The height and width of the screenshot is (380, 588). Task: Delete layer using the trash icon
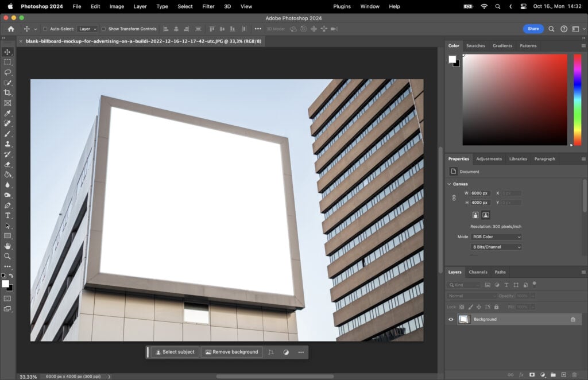point(574,374)
